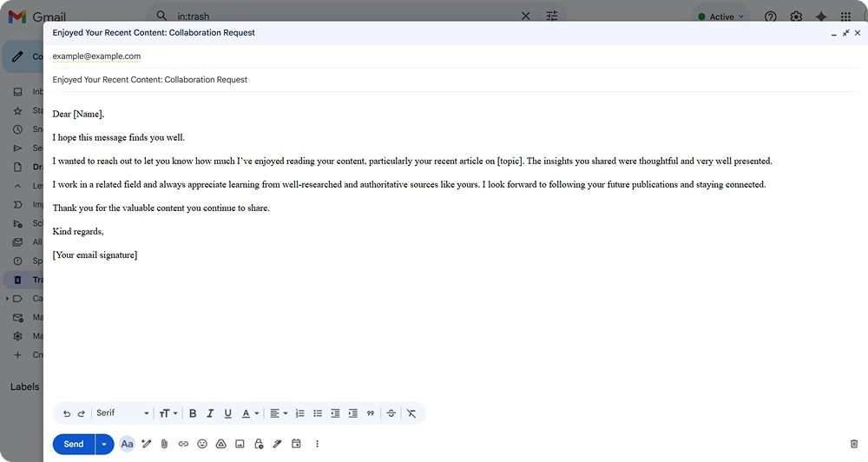Screen dimensions: 868x462
Task: Open more options three-dot menu
Action: [x=317, y=444]
